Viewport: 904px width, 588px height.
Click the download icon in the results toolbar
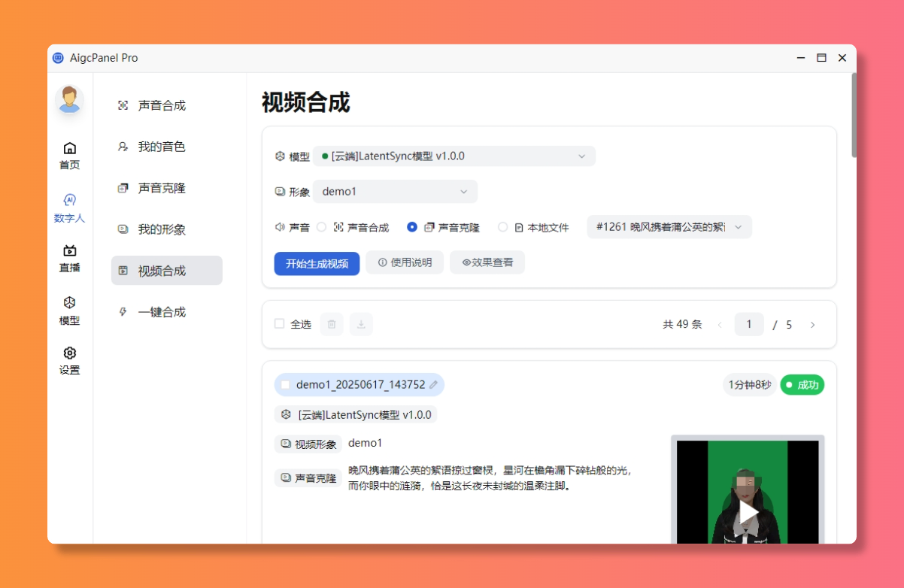click(361, 323)
